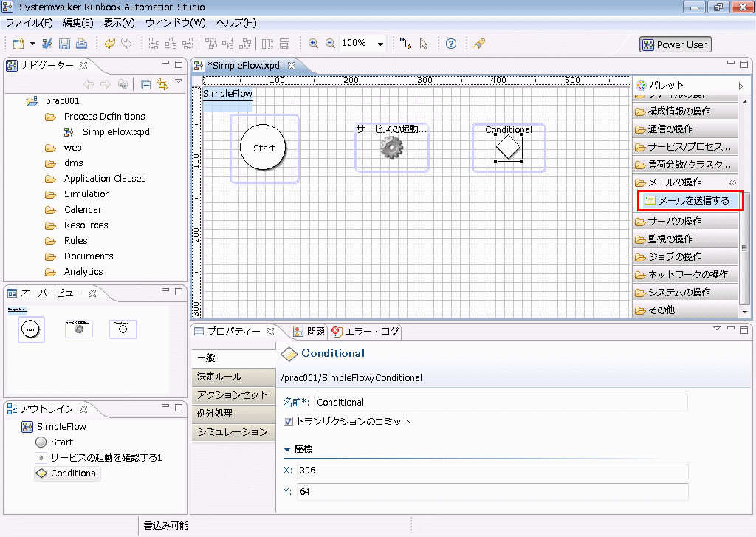756x537 pixels.
Task: Expand 通信の操作 palette drawer
Action: click(x=685, y=129)
